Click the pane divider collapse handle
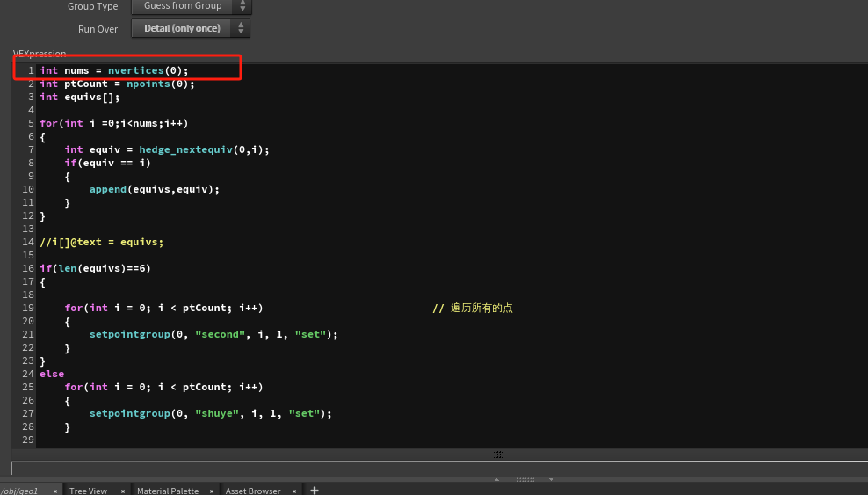Viewport: 868px width, 495px height. point(525,480)
